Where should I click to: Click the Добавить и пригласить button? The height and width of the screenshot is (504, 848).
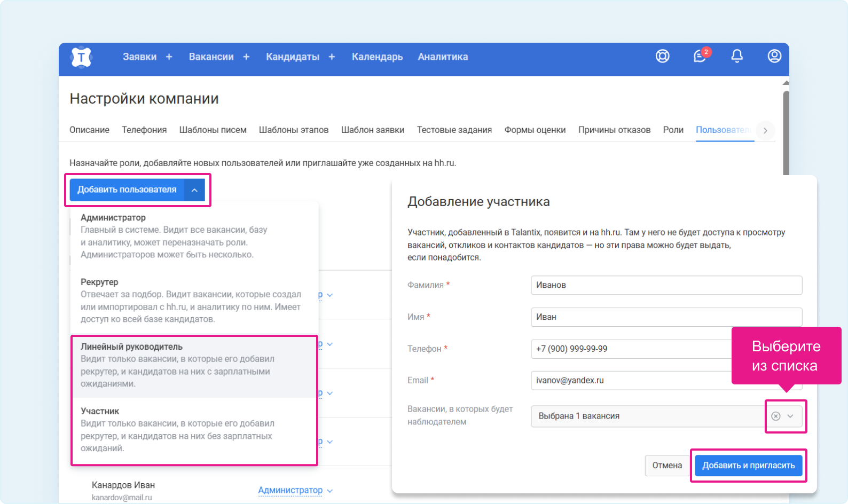tap(748, 466)
